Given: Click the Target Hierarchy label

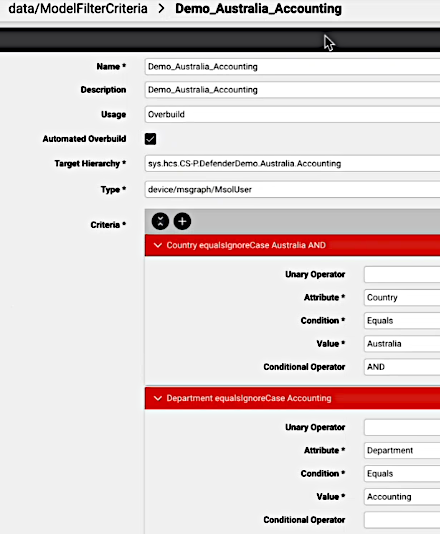Looking at the screenshot, I should point(90,164).
